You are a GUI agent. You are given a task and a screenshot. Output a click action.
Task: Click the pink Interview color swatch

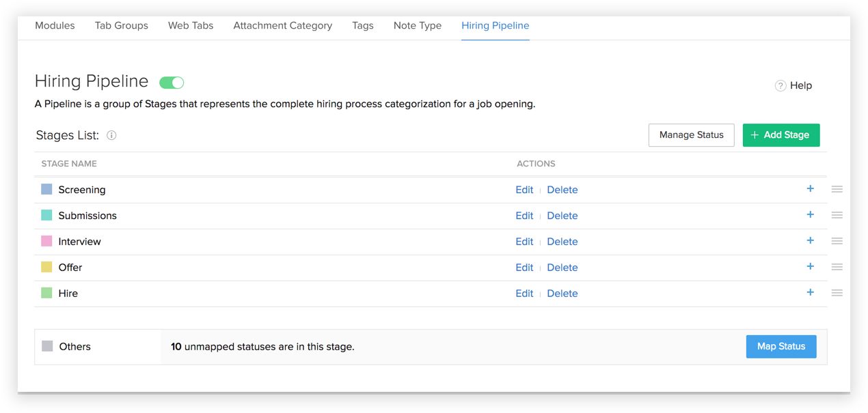[x=46, y=241]
